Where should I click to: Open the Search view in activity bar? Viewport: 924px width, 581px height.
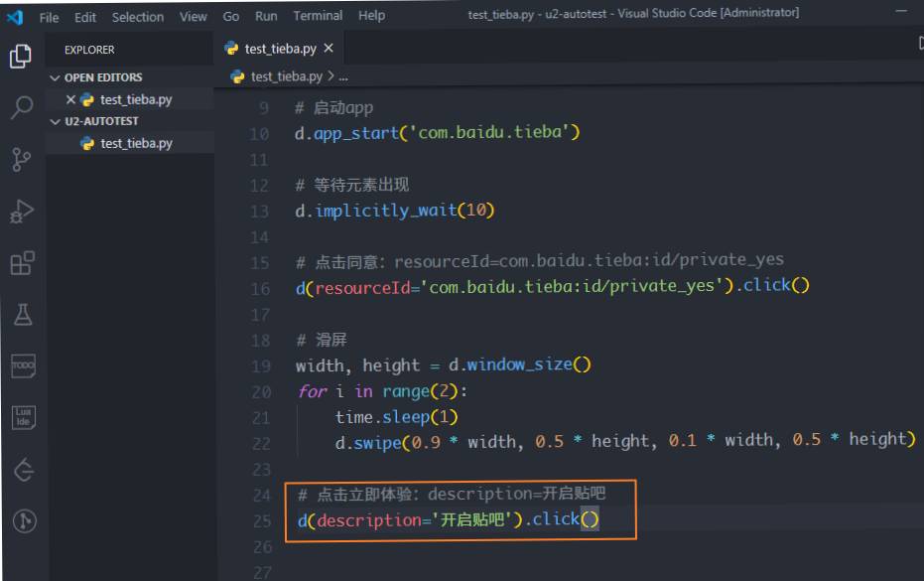point(22,107)
